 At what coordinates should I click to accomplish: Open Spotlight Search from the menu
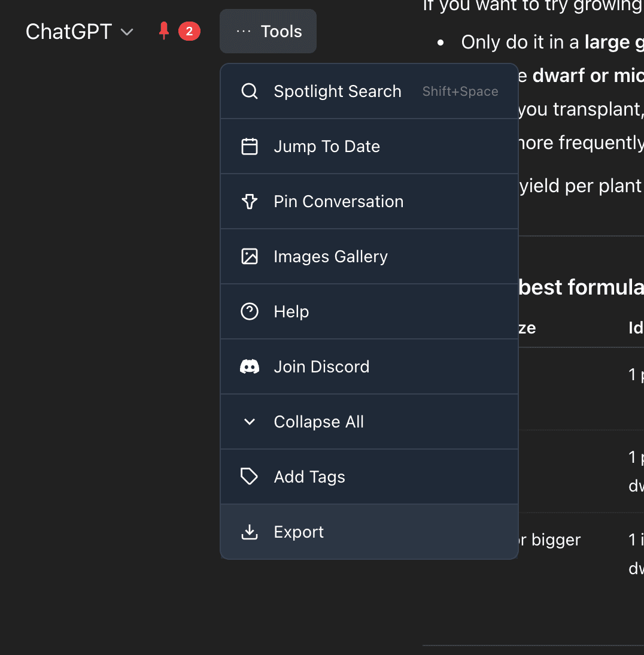pos(337,91)
